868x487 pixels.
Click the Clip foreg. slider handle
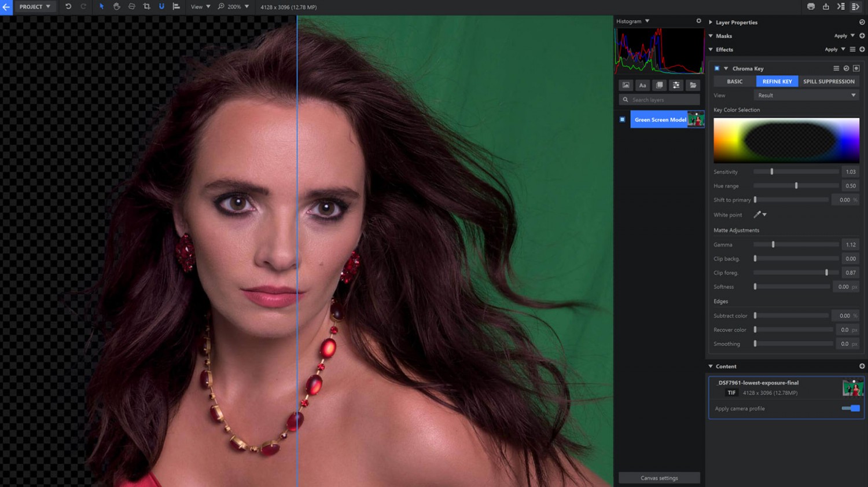point(826,273)
